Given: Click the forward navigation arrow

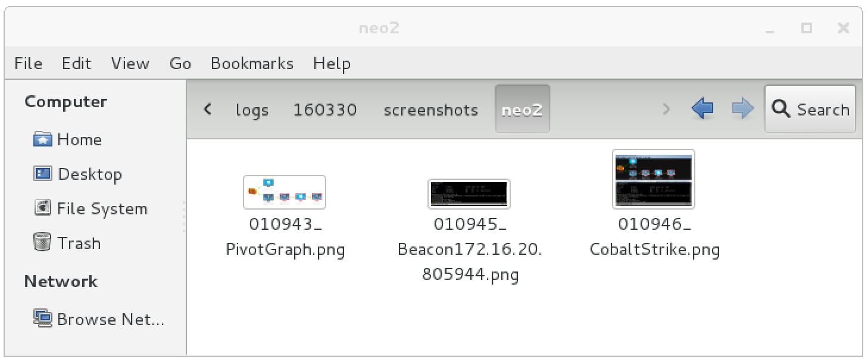Looking at the screenshot, I should pos(742,109).
